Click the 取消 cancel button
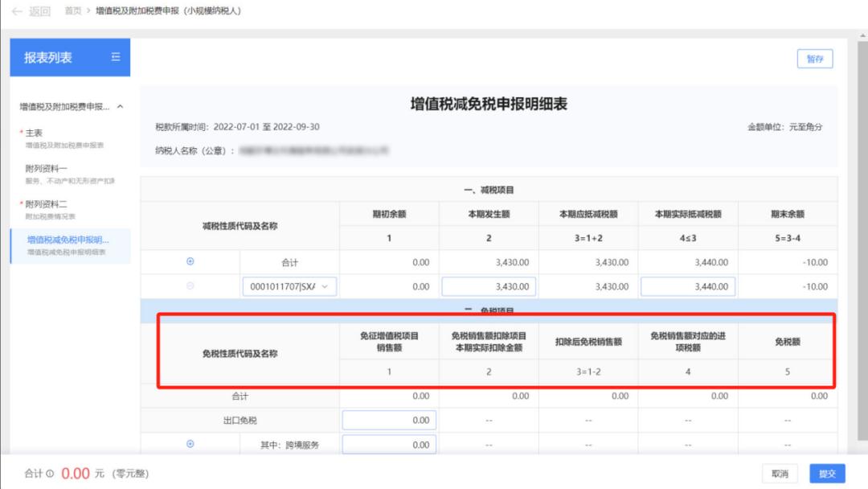 (x=780, y=474)
